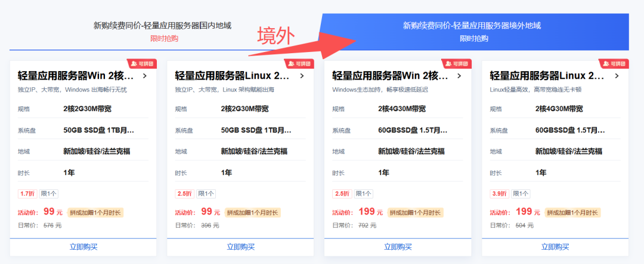
Task: Click 立即购买 on Linux card with 396元 regular price
Action: (241, 247)
